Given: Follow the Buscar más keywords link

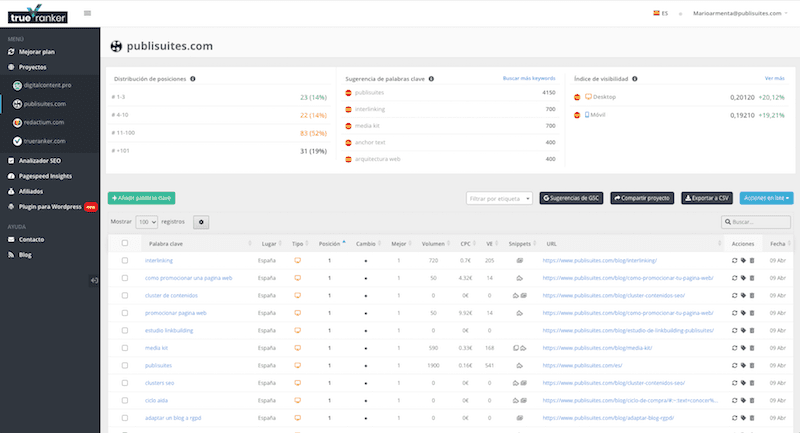Looking at the screenshot, I should coord(529,79).
